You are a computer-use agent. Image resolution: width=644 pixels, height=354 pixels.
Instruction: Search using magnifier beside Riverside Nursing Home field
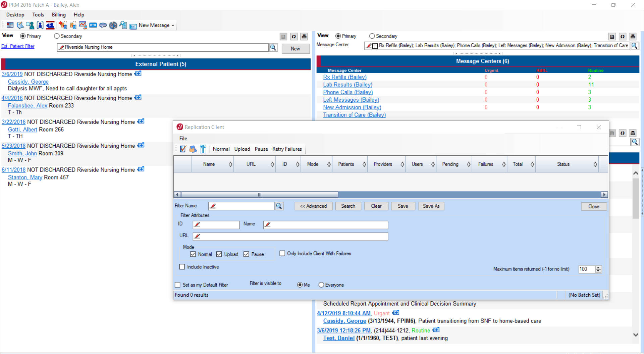[x=273, y=48]
